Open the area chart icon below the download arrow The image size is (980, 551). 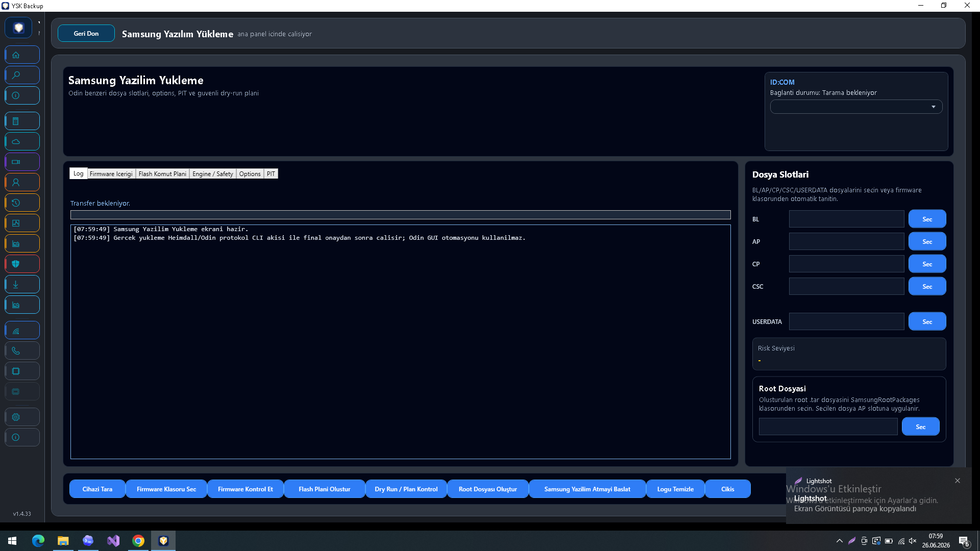pyautogui.click(x=22, y=305)
